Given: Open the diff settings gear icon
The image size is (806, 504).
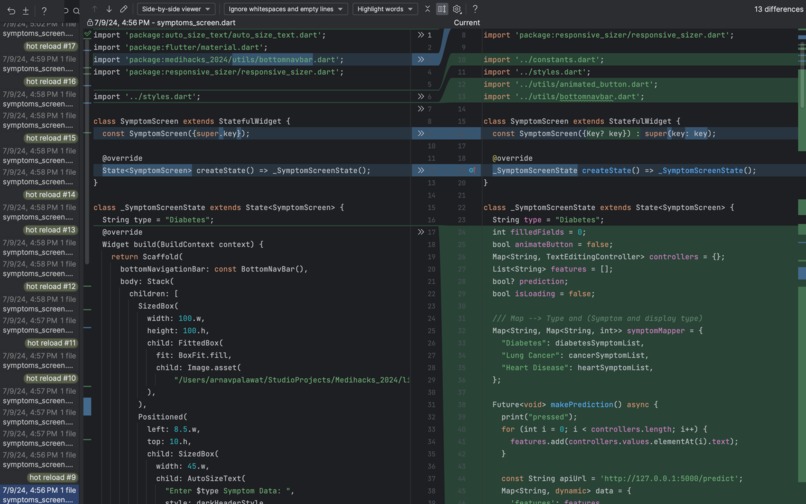Looking at the screenshot, I should [x=456, y=9].
